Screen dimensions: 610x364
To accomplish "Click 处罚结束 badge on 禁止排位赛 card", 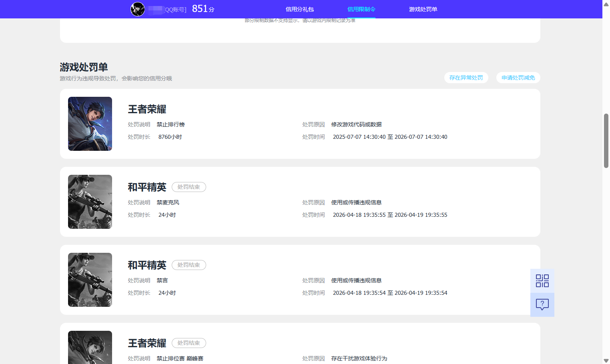I will coord(189,343).
